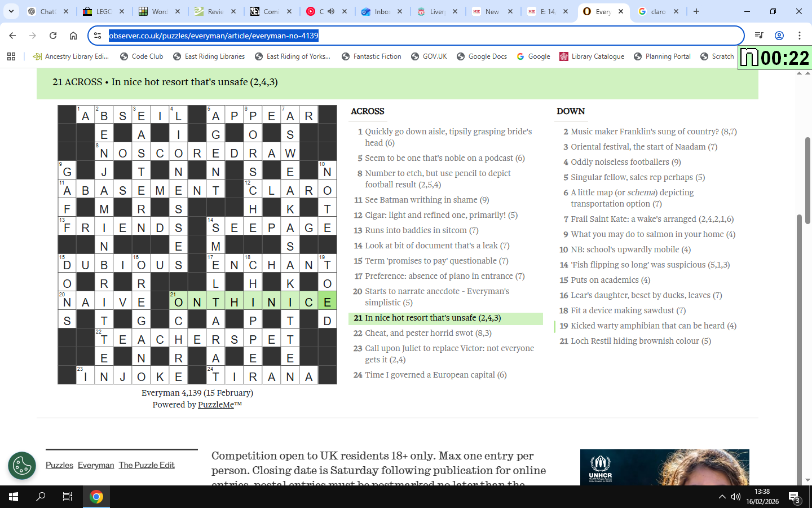Reload the page with the refresh icon
The width and height of the screenshot is (812, 508).
pyautogui.click(x=53, y=36)
